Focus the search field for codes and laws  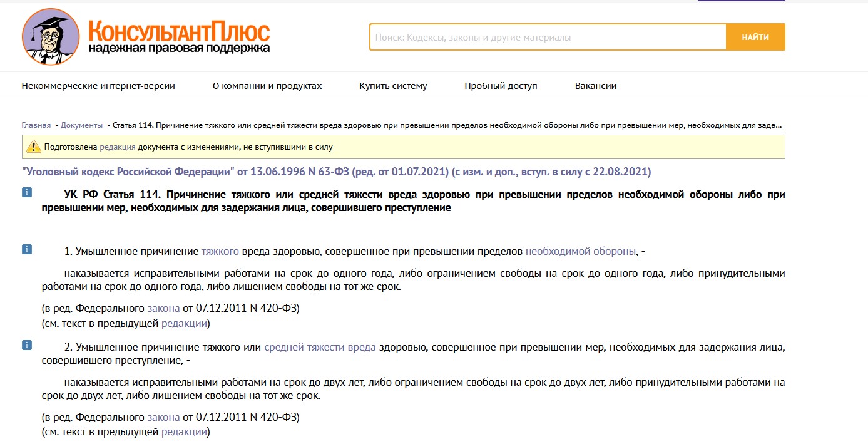548,37
